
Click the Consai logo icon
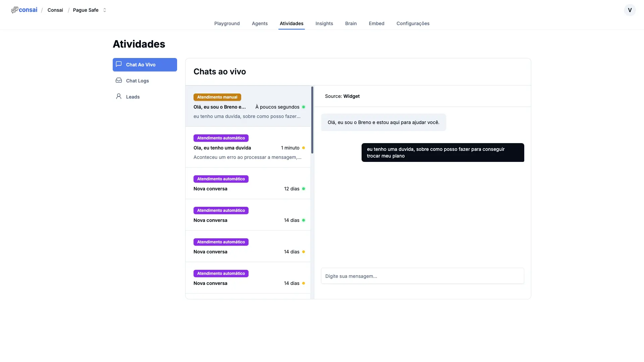[x=14, y=10]
